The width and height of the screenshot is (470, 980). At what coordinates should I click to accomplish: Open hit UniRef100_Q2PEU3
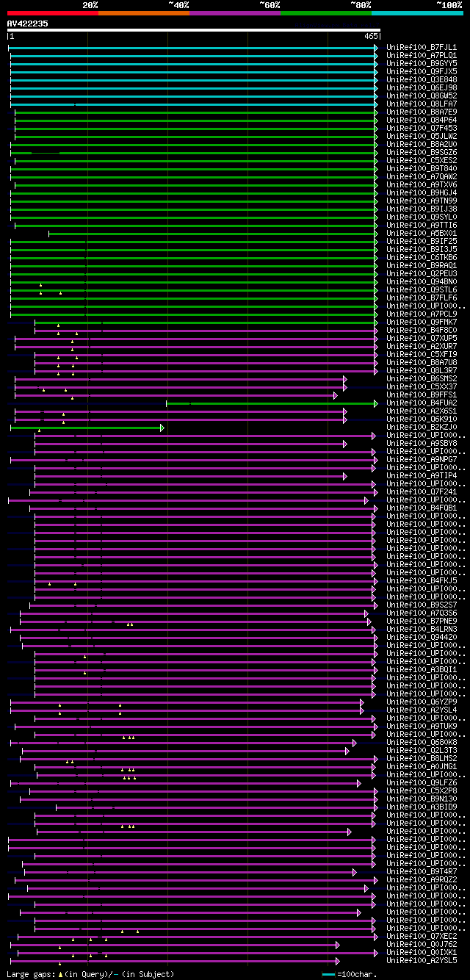(x=422, y=273)
